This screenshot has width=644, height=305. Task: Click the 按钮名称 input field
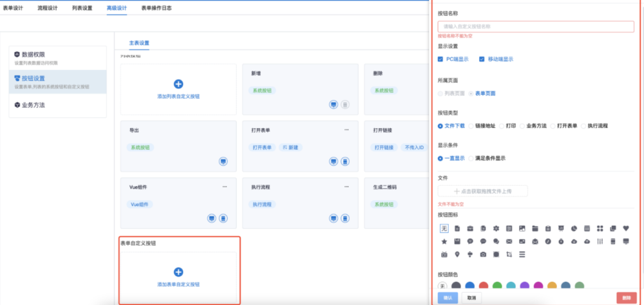click(x=536, y=26)
